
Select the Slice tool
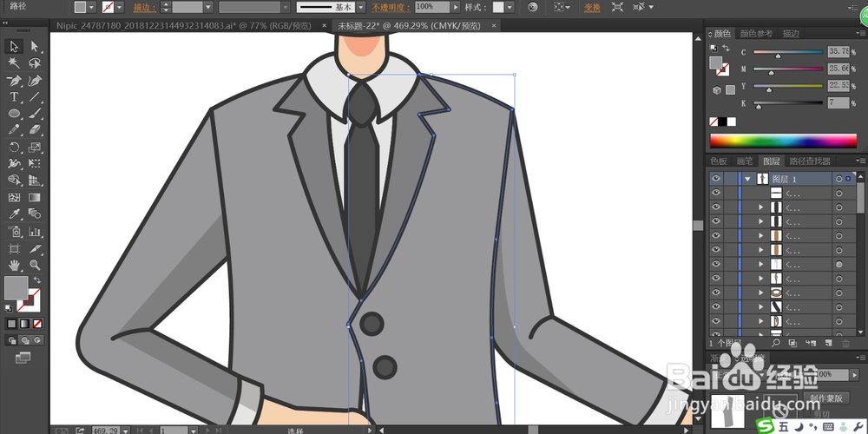pyautogui.click(x=35, y=248)
